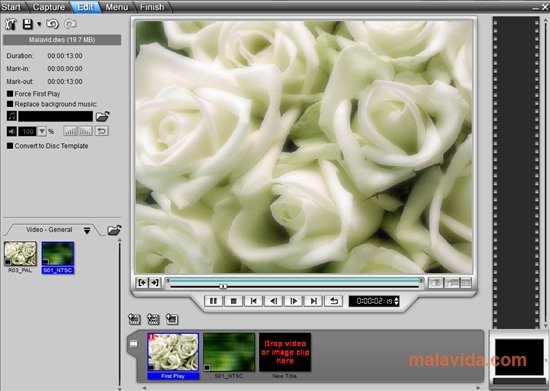550x391 pixels.
Task: Click the Duration value 00:00:13:00
Action: [65, 56]
